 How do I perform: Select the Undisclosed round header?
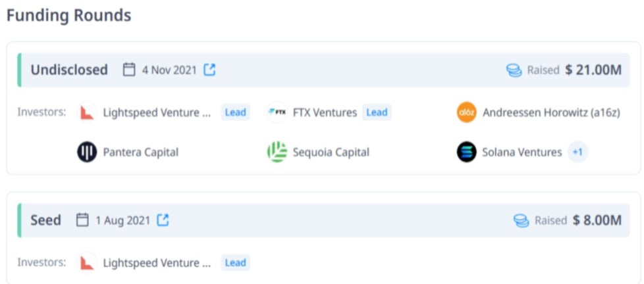(x=323, y=70)
